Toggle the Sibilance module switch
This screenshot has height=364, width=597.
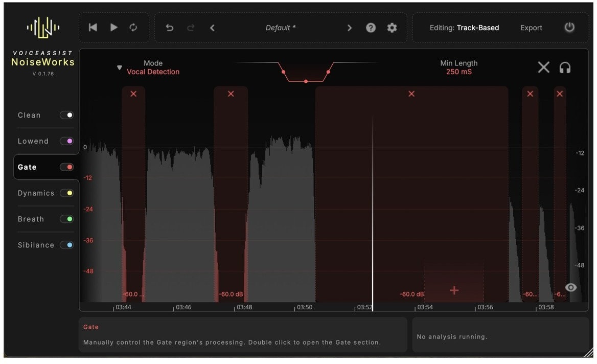click(x=66, y=245)
